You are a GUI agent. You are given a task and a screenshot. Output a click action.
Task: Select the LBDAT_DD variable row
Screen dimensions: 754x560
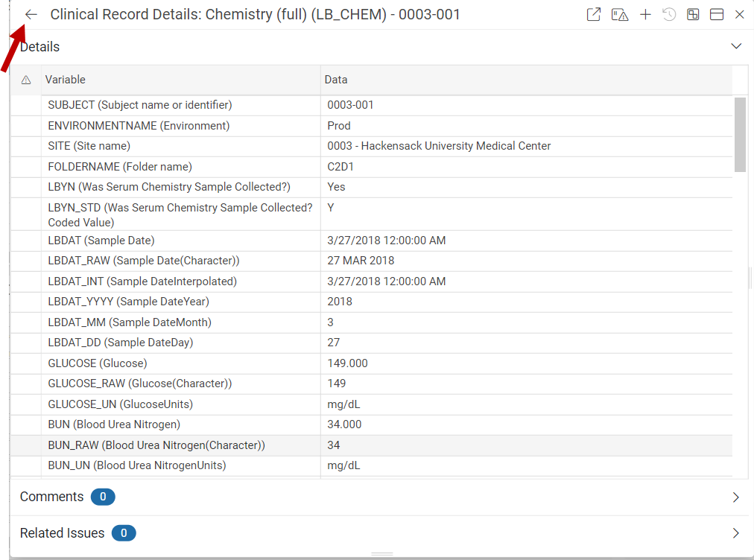point(371,343)
